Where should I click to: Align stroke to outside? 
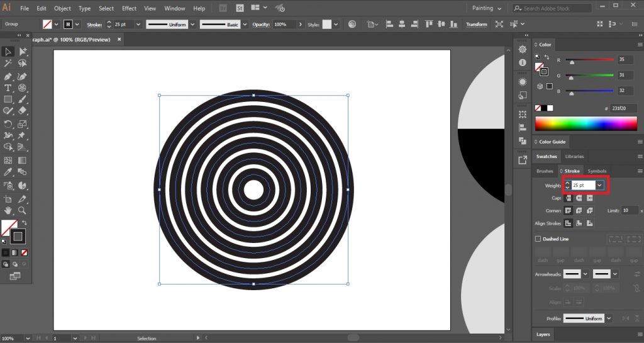coord(590,223)
